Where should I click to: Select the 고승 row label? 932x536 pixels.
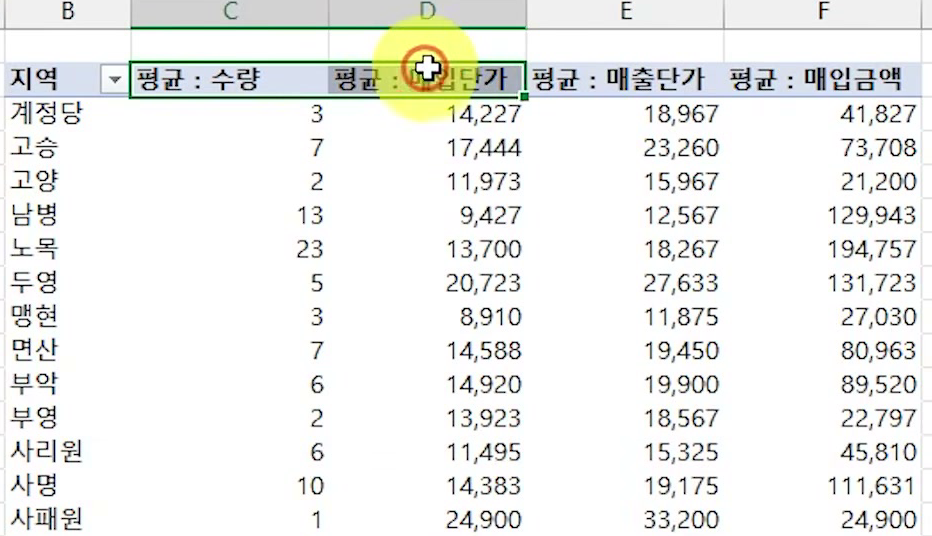point(68,147)
